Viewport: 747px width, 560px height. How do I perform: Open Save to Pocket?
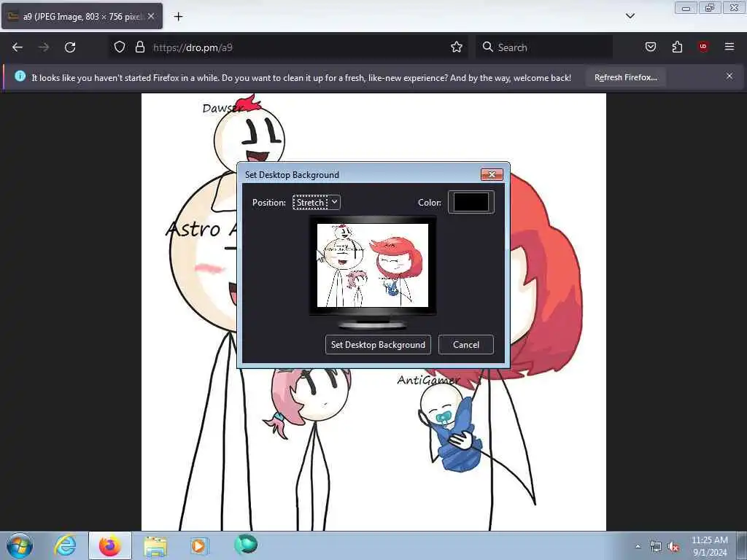point(650,47)
